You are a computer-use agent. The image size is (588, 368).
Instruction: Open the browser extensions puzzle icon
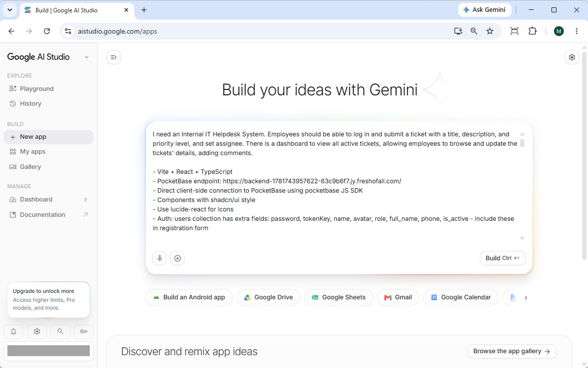click(532, 31)
